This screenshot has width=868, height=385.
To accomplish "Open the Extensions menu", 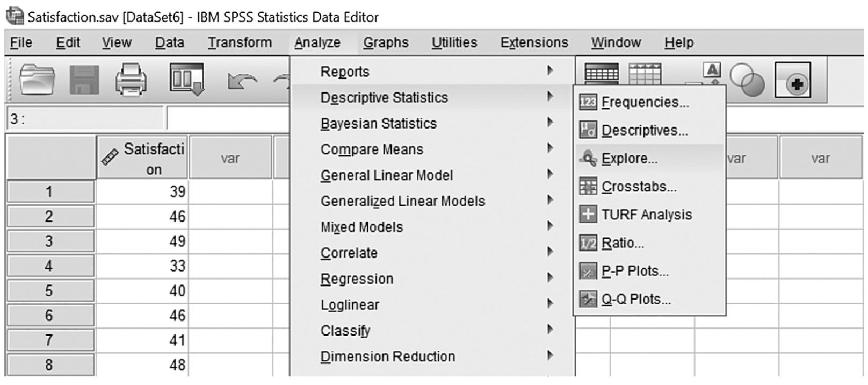I will pos(534,42).
